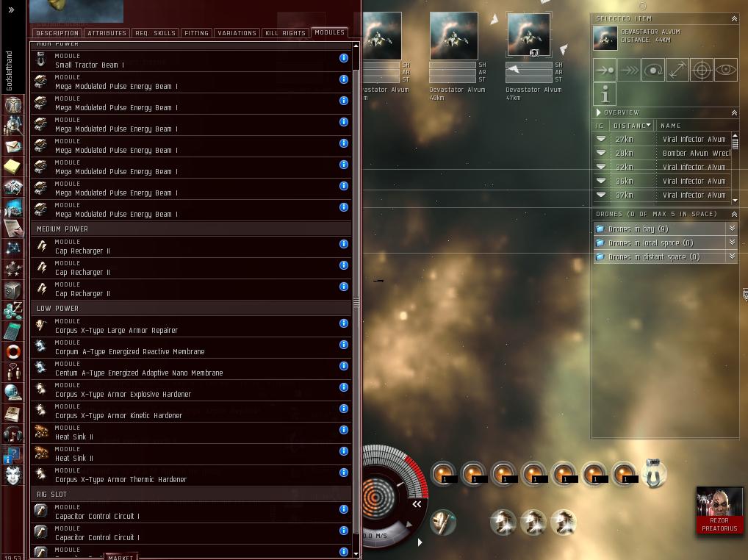
Task: Switch to the Description tab
Action: tap(57, 33)
